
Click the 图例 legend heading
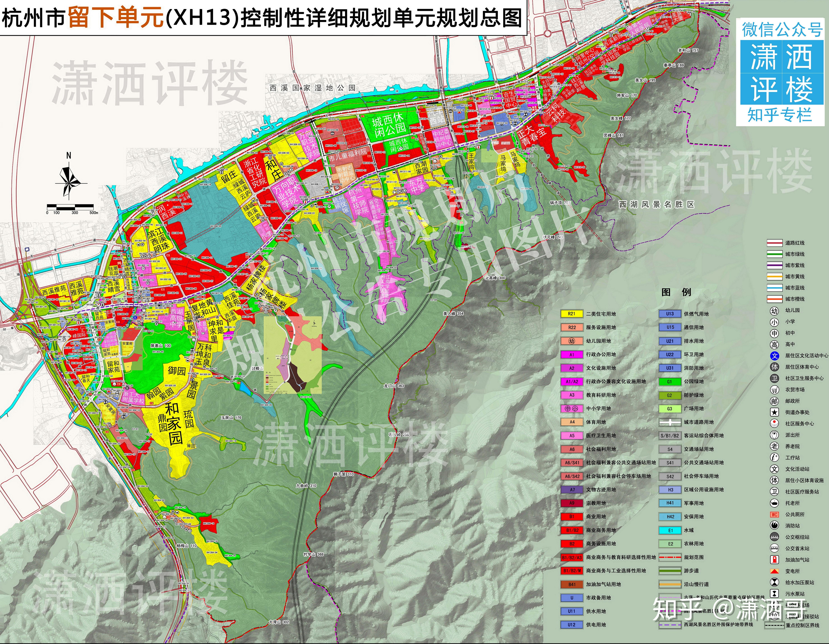click(x=676, y=292)
